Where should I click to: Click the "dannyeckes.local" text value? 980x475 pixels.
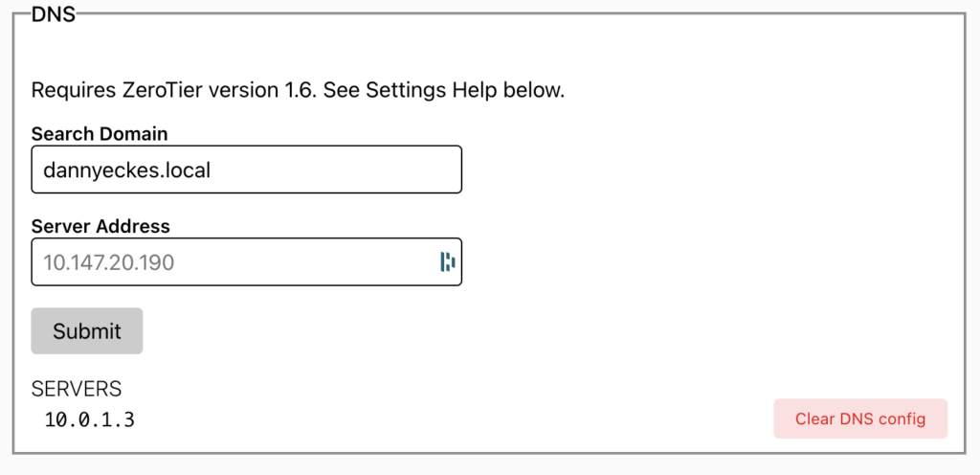click(x=126, y=170)
